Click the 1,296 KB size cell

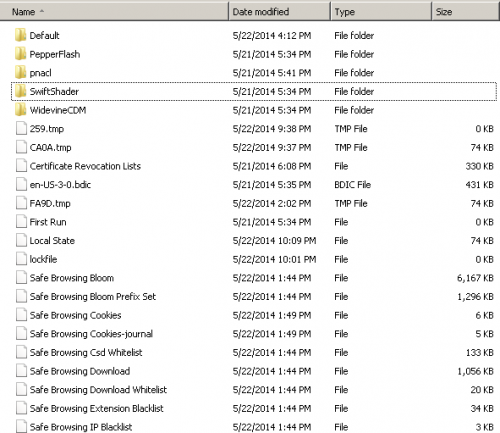(475, 297)
